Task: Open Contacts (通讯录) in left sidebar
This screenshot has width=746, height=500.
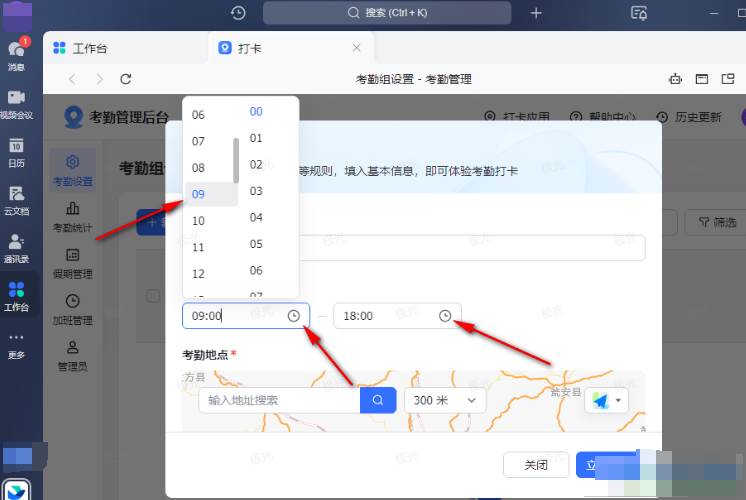Action: [17, 248]
